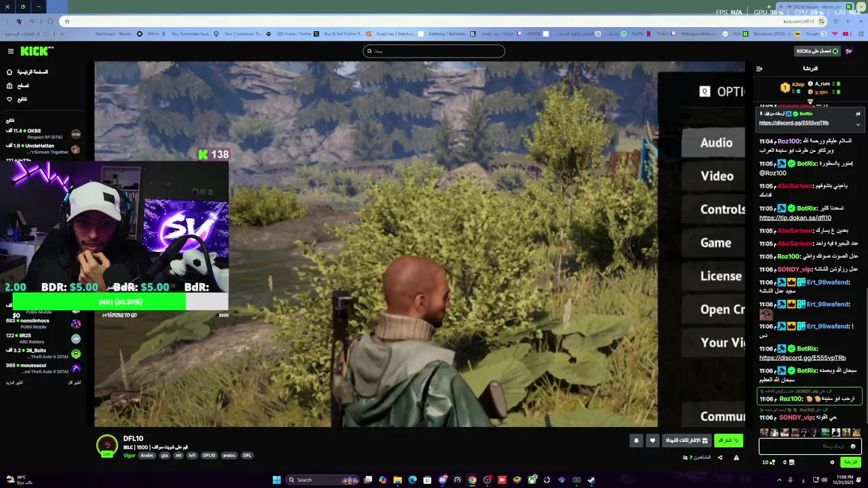Open the Home / Twitter bookmark
Viewport: 868px width, 488px height.
pos(298,34)
